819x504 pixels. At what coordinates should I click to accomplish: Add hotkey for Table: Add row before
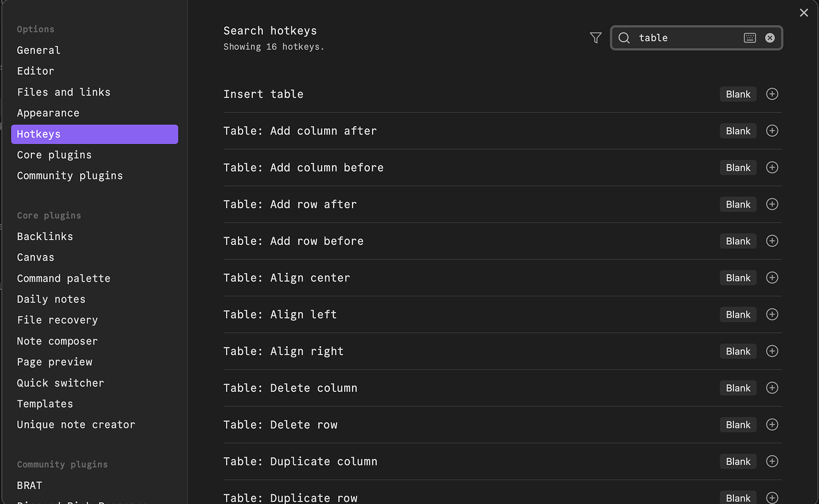coord(772,241)
